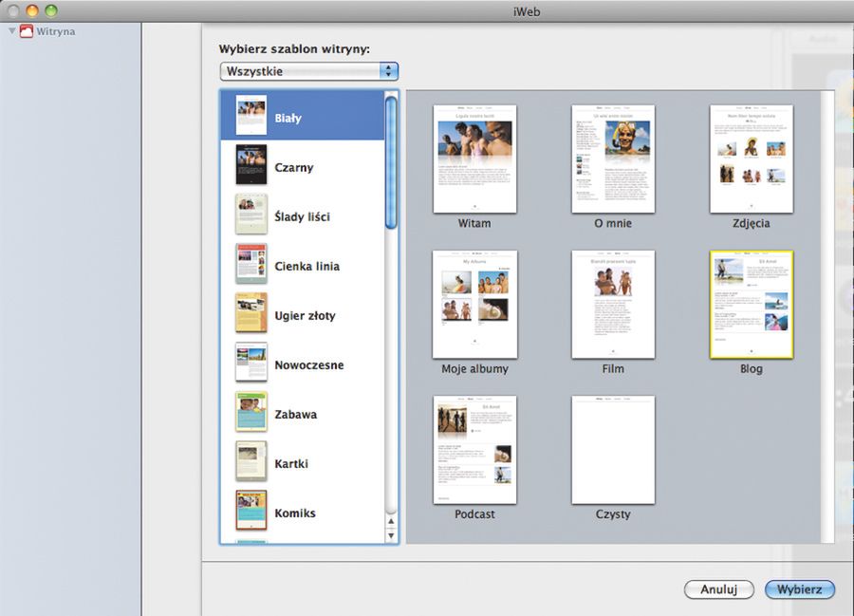Click the Ugier złoty label

point(305,316)
